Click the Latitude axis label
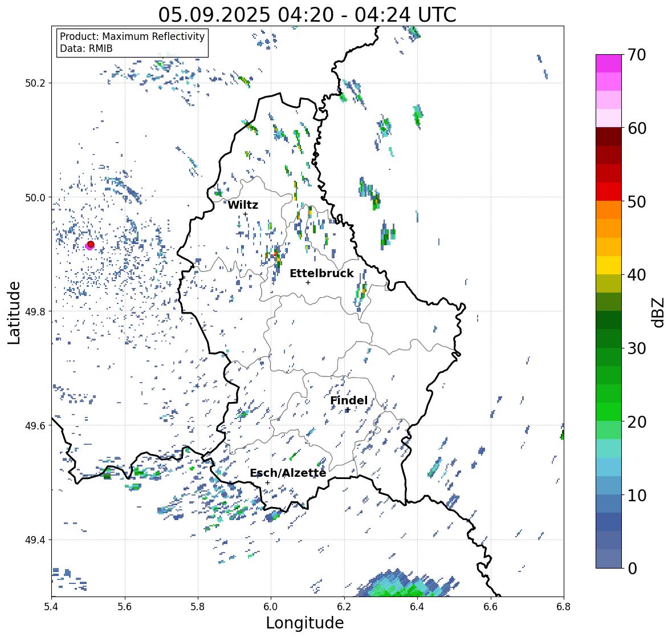Viewport: 672px width, 637px height. 14,313
